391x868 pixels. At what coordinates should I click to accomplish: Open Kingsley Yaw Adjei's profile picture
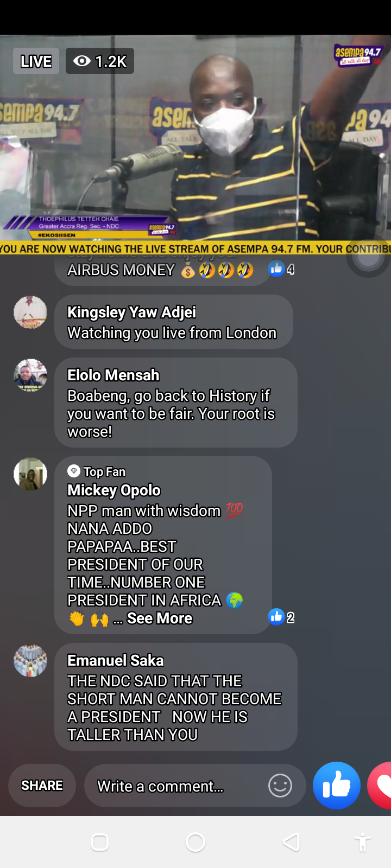(30, 312)
